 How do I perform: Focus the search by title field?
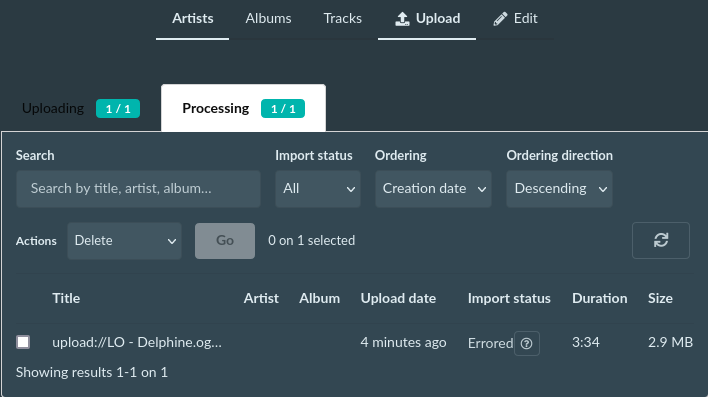pos(138,189)
